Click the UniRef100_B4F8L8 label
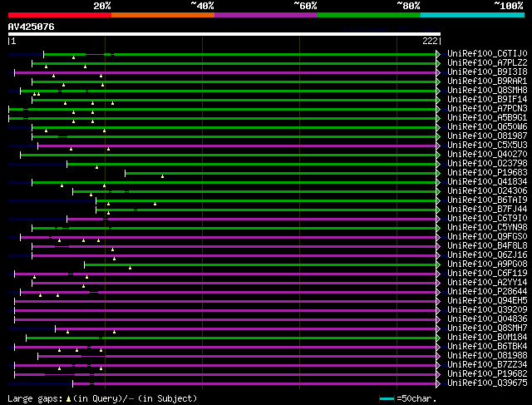 point(487,246)
